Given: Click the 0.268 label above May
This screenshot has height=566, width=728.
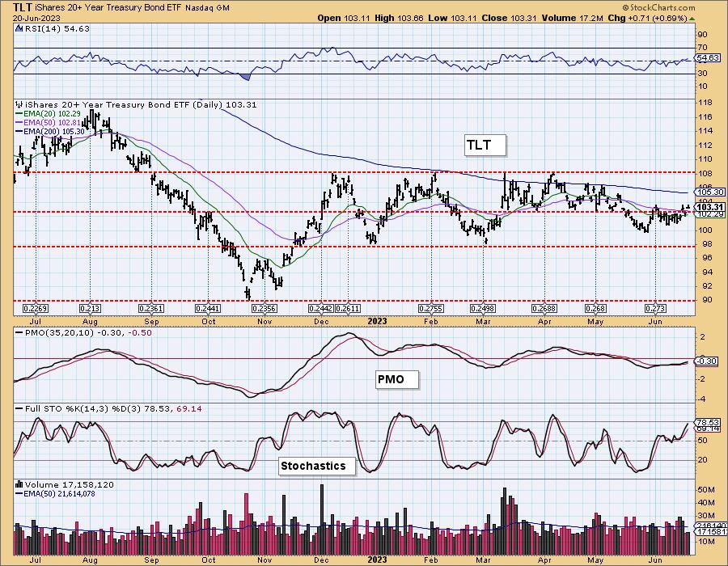Looking at the screenshot, I should [x=595, y=309].
